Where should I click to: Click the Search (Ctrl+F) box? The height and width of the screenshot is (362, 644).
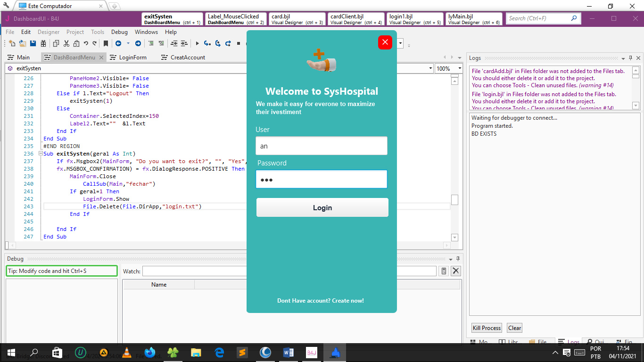click(x=544, y=18)
